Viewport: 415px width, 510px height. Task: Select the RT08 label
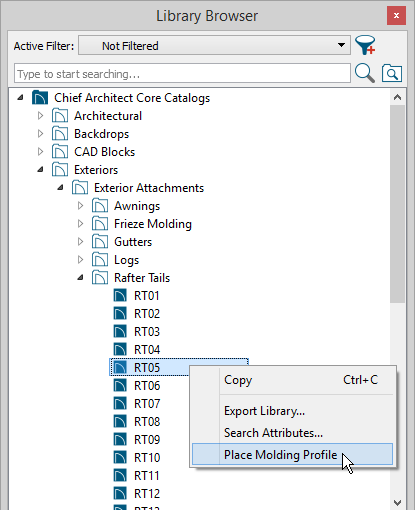147,422
